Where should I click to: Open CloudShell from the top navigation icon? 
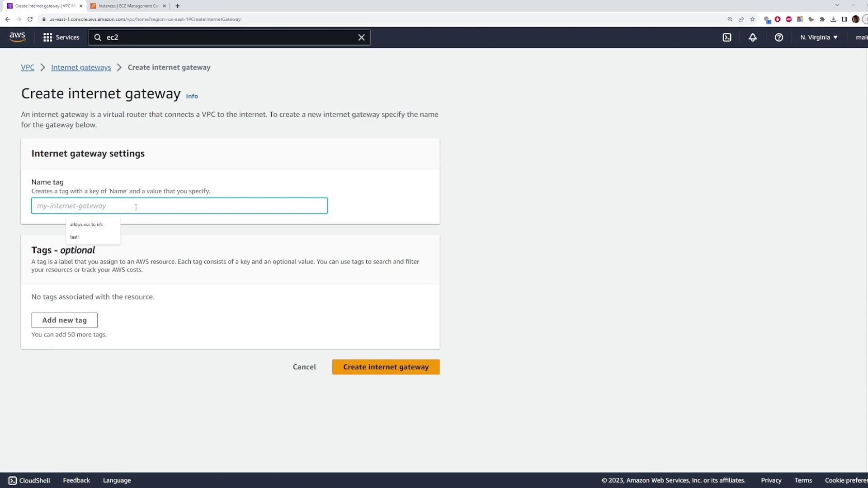pyautogui.click(x=727, y=38)
